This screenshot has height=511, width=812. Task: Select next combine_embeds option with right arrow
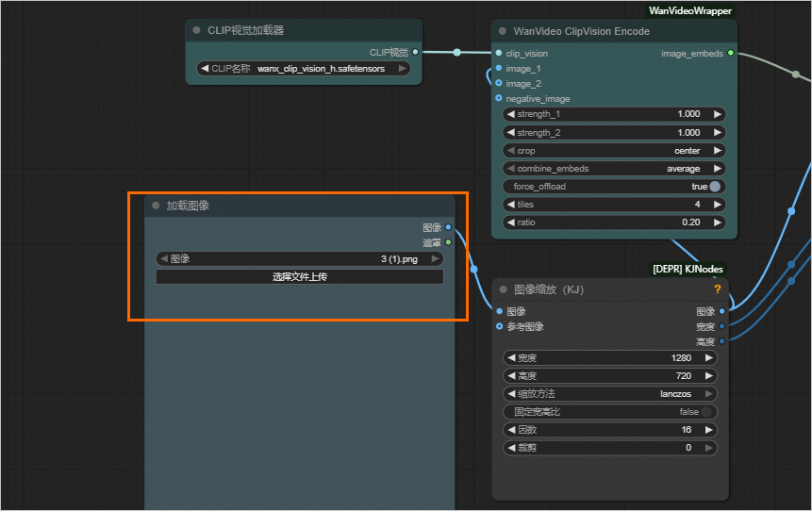pos(718,169)
